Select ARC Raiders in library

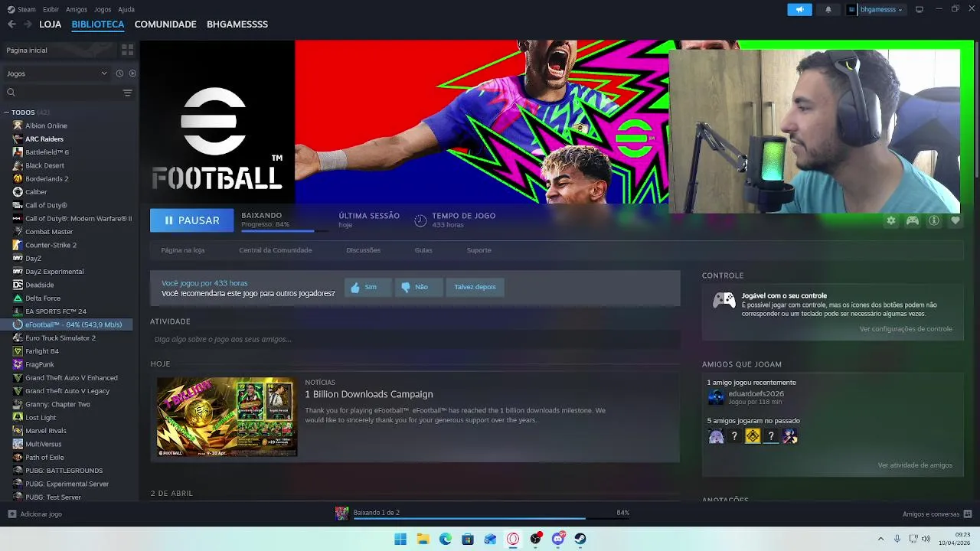44,139
